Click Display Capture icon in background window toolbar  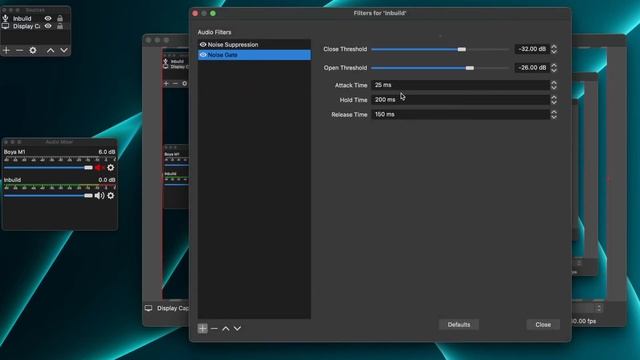click(x=149, y=308)
